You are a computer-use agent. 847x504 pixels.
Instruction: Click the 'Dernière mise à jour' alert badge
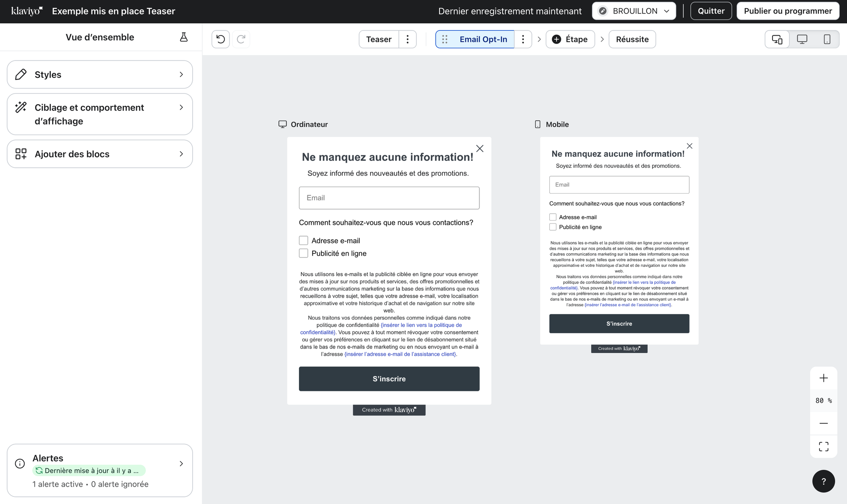(x=89, y=471)
